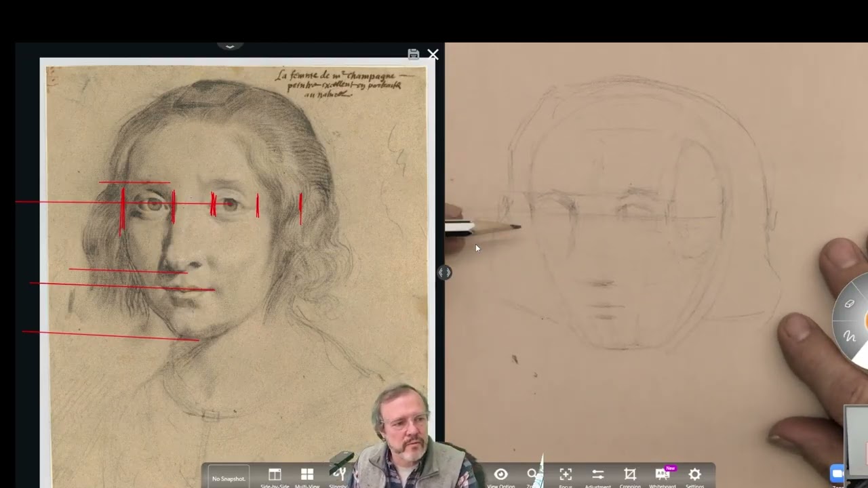Activate the Focus tool
Screen dimensions: 868x488
tap(566, 476)
